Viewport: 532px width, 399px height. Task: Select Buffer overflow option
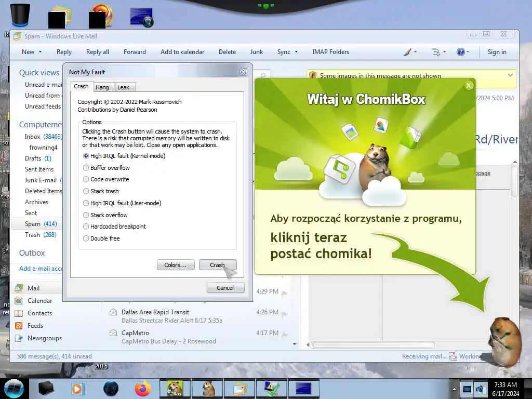click(x=86, y=168)
